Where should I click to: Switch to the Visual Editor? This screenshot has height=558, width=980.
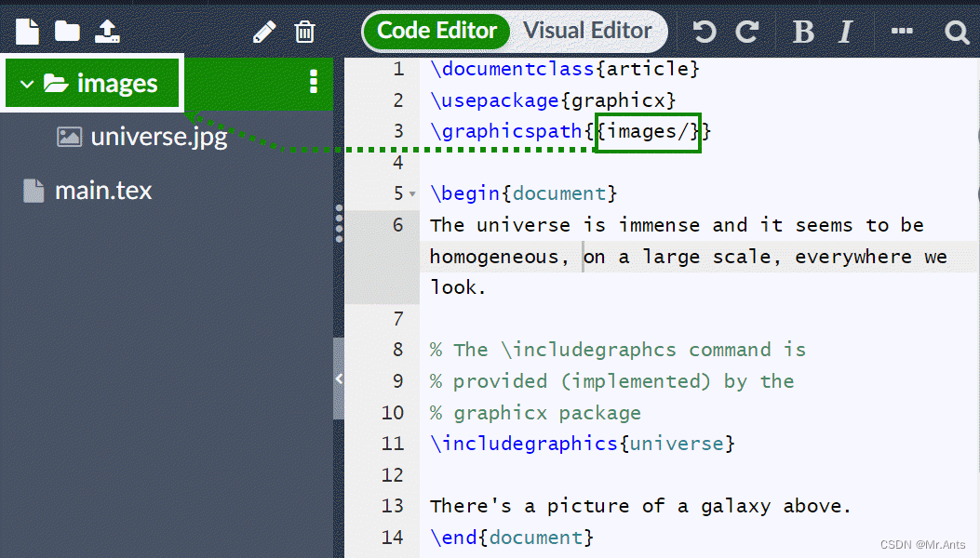tap(586, 31)
